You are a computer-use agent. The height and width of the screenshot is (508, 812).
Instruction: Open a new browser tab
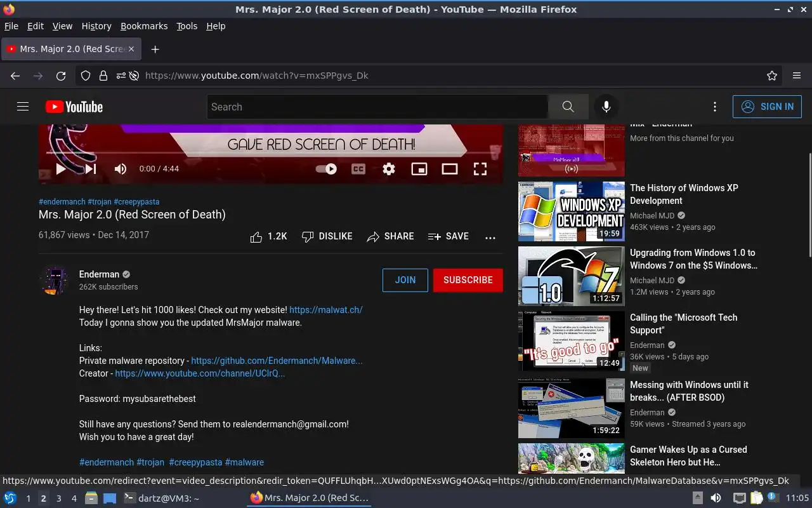[155, 49]
